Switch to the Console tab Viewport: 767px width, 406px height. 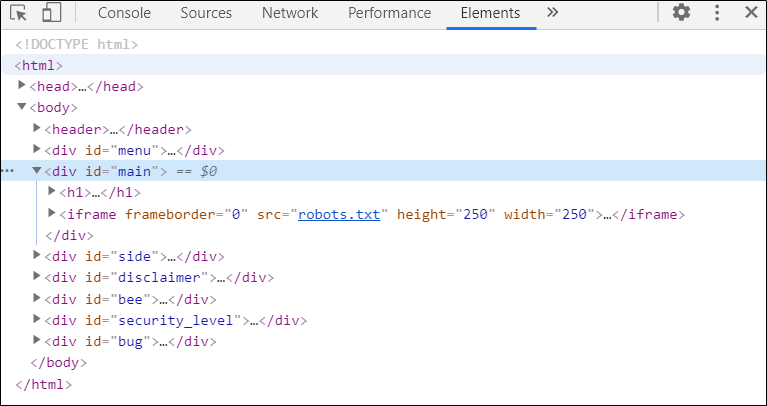pyautogui.click(x=124, y=13)
